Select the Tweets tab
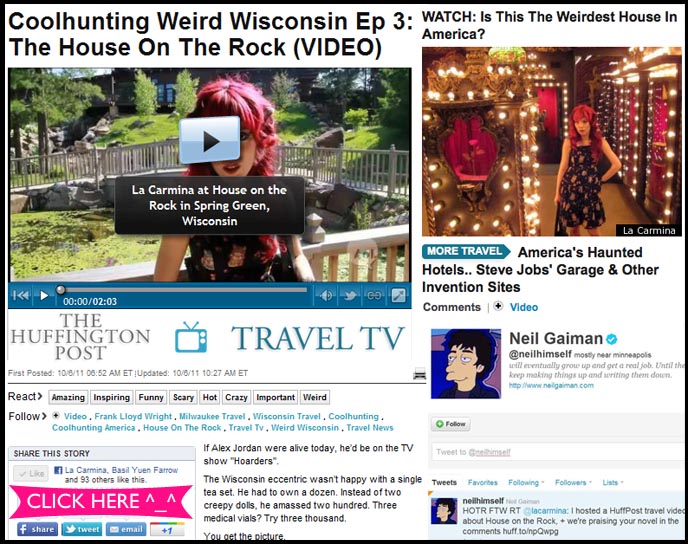Screen dimensions: 688x544 [x=444, y=483]
